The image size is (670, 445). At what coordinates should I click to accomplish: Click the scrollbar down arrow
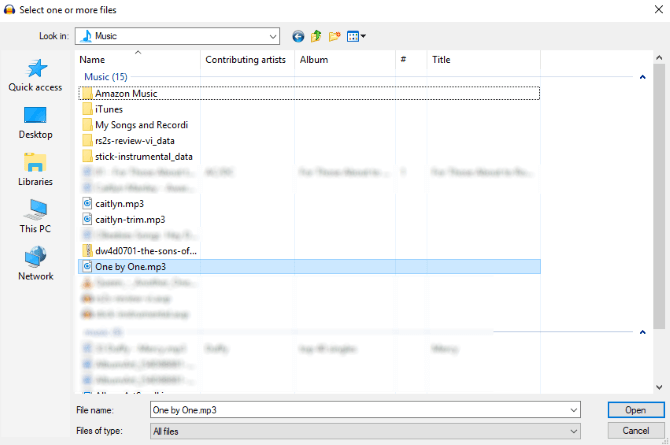click(659, 387)
